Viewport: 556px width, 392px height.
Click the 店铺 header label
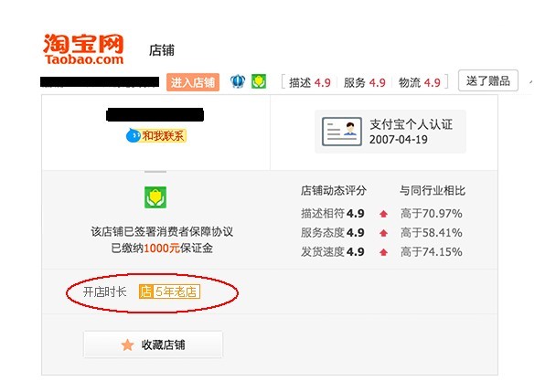162,50
